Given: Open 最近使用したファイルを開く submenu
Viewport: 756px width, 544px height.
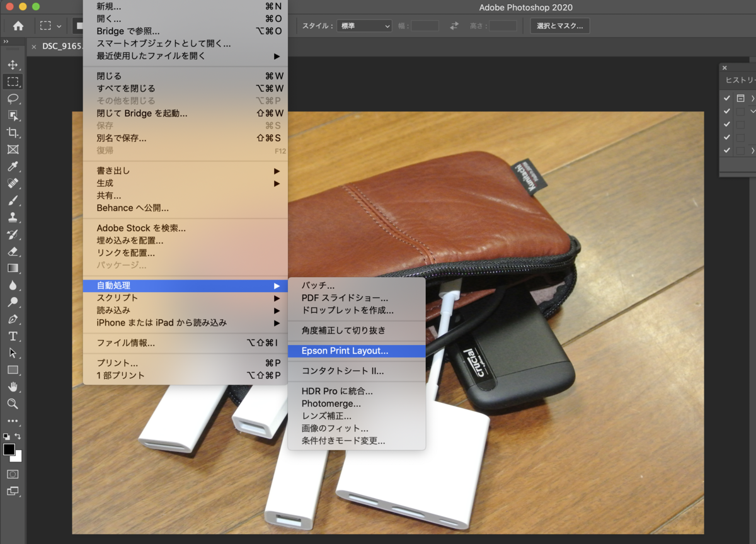Looking at the screenshot, I should pyautogui.click(x=185, y=56).
